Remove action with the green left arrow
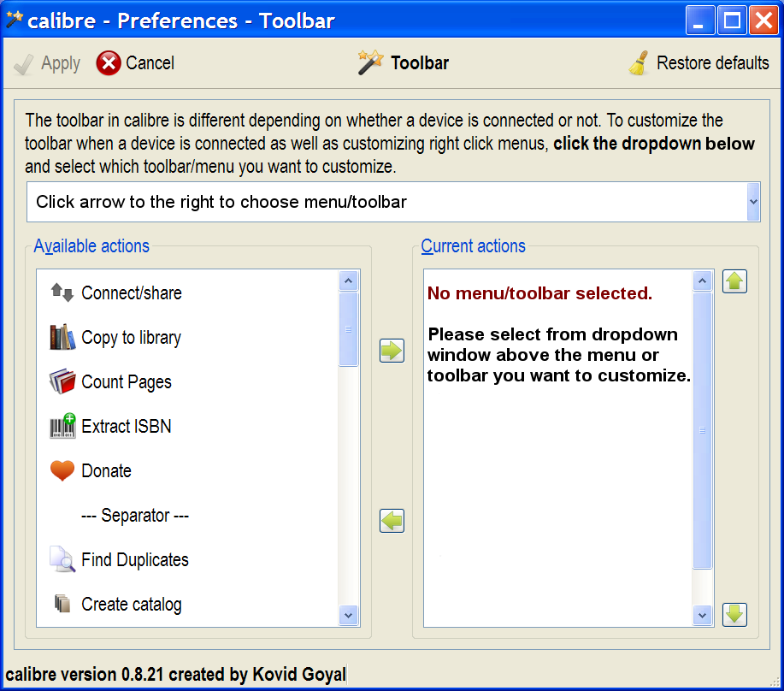 [x=392, y=521]
